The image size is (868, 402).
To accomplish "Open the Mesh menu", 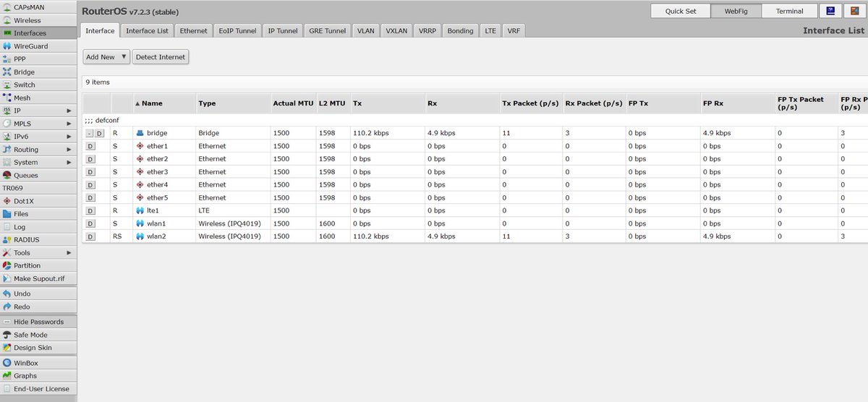I will [38, 98].
